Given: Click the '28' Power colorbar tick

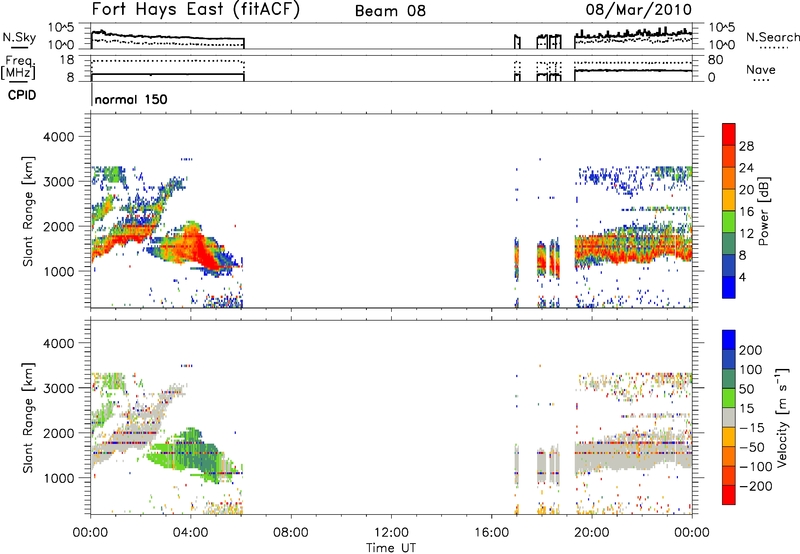Looking at the screenshot, I should [x=746, y=146].
